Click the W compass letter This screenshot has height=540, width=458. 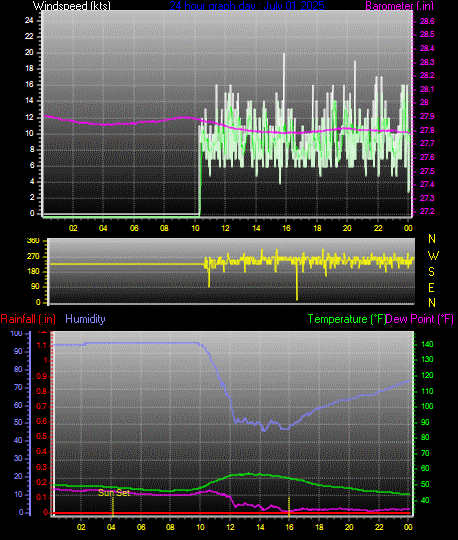[x=433, y=256]
